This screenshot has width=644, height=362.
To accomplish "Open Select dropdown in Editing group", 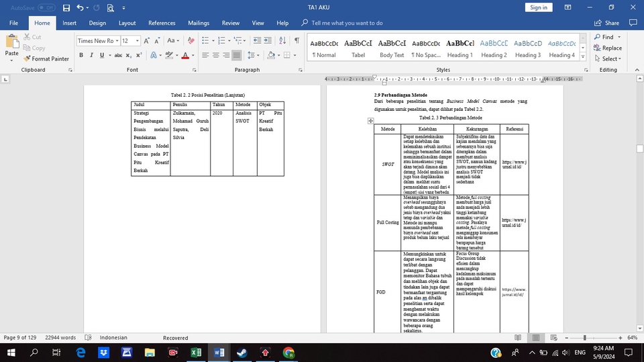I will click(608, 59).
